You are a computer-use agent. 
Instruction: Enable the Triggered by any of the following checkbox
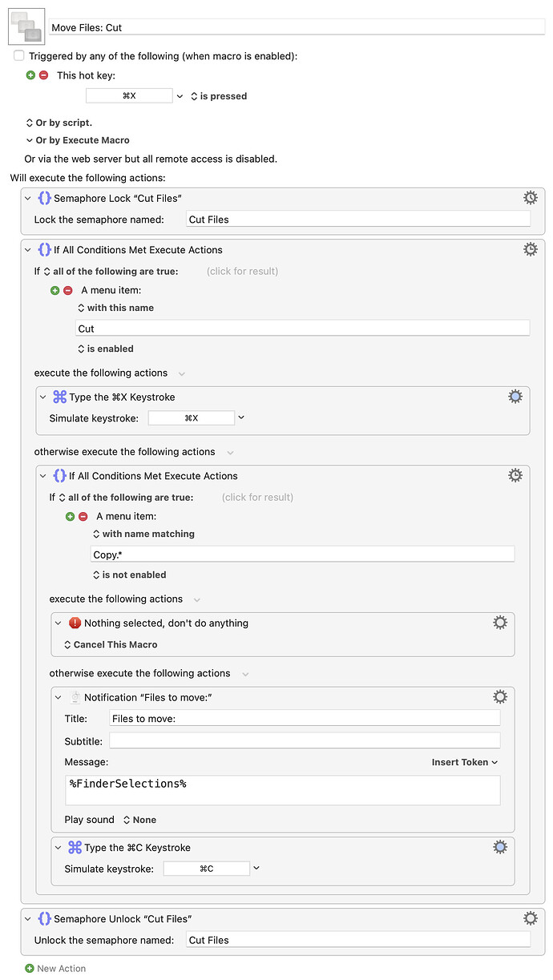pyautogui.click(x=18, y=55)
